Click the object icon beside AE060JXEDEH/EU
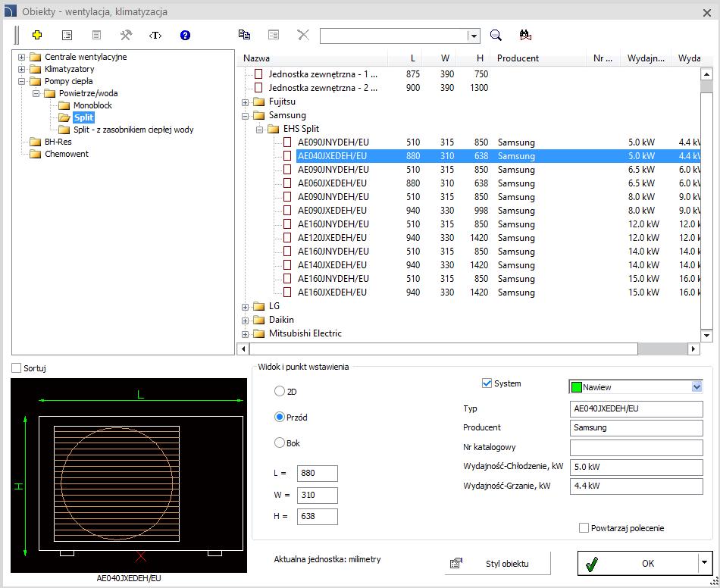 coord(287,183)
